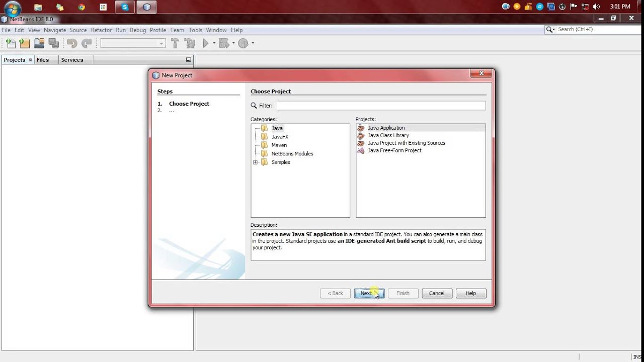Open the Tools menu
The image size is (644, 362).
tap(195, 30)
